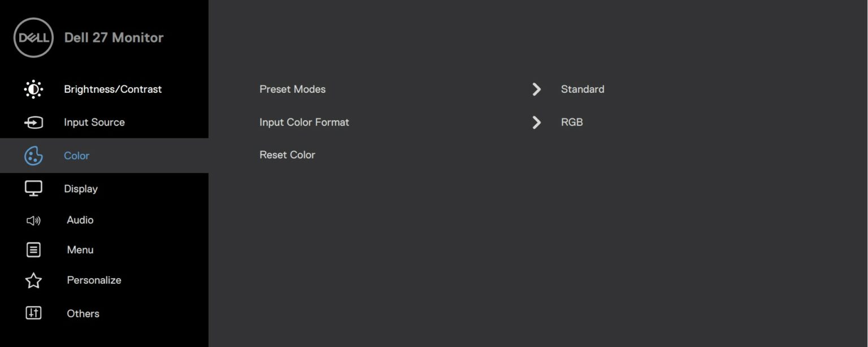This screenshot has width=868, height=347.
Task: Click Reset Color
Action: point(287,154)
